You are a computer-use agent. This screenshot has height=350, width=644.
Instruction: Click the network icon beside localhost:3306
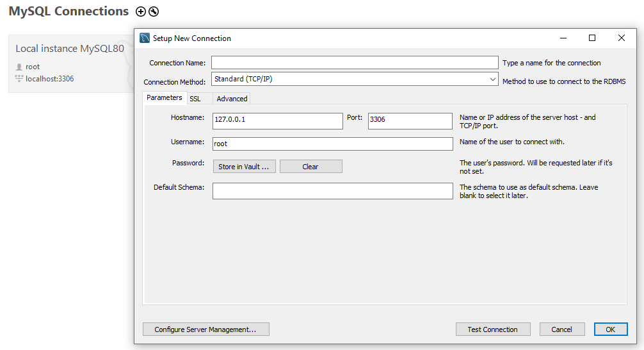click(19, 79)
